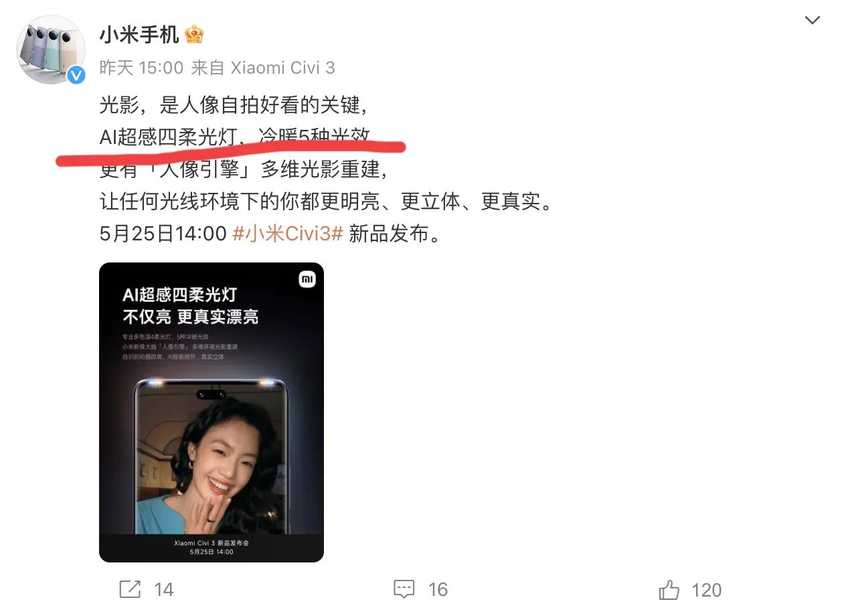Open comments via speech bubble icon

404,589
